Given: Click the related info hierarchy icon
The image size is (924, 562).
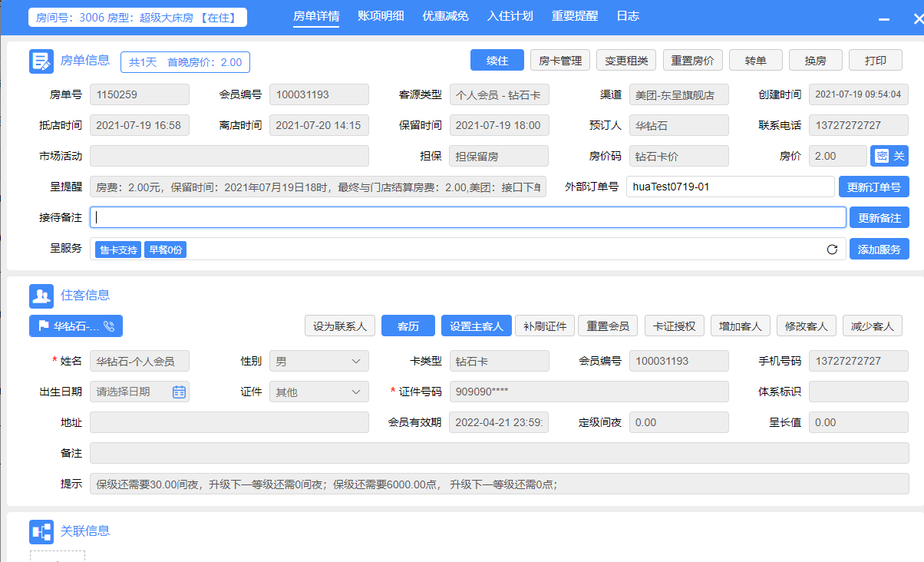Looking at the screenshot, I should (41, 531).
